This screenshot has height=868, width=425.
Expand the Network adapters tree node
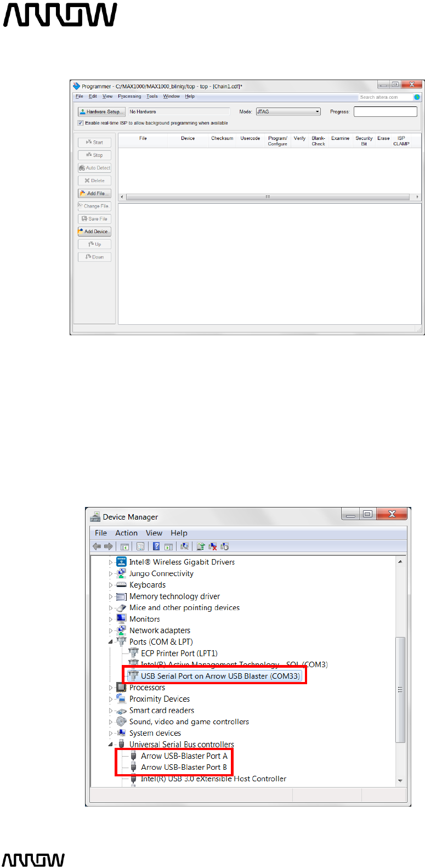(111, 630)
